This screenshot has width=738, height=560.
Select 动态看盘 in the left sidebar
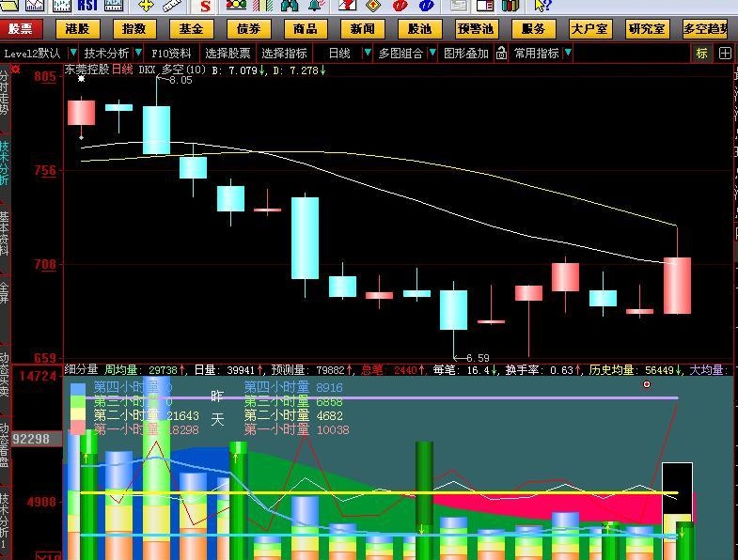coord(5,444)
